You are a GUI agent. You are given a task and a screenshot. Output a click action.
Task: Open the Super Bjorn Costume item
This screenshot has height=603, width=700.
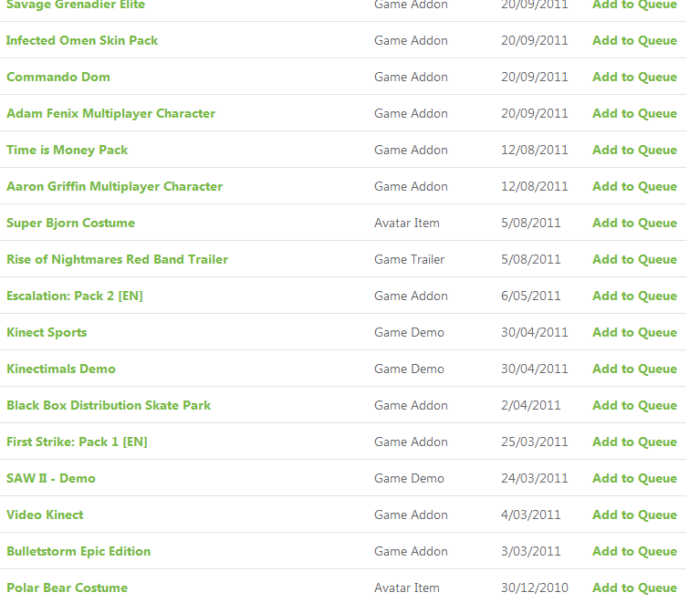(70, 224)
